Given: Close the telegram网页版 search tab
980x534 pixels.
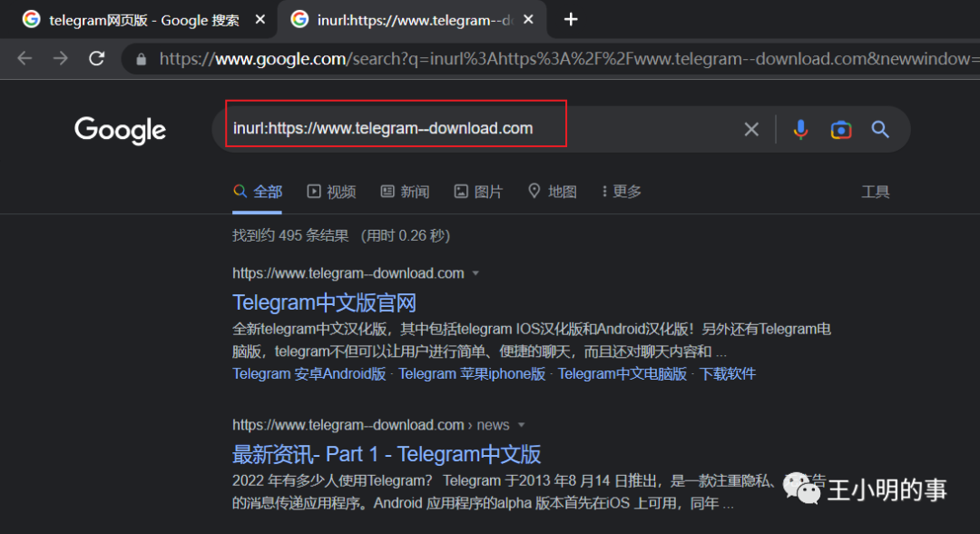Looking at the screenshot, I should 260,20.
